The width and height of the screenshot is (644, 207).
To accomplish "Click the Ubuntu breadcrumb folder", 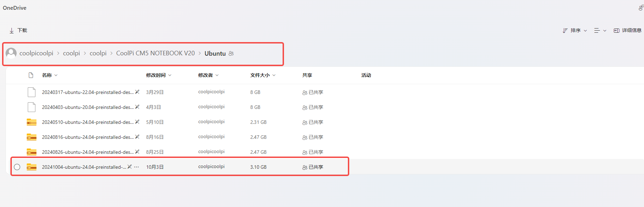I will tap(215, 54).
